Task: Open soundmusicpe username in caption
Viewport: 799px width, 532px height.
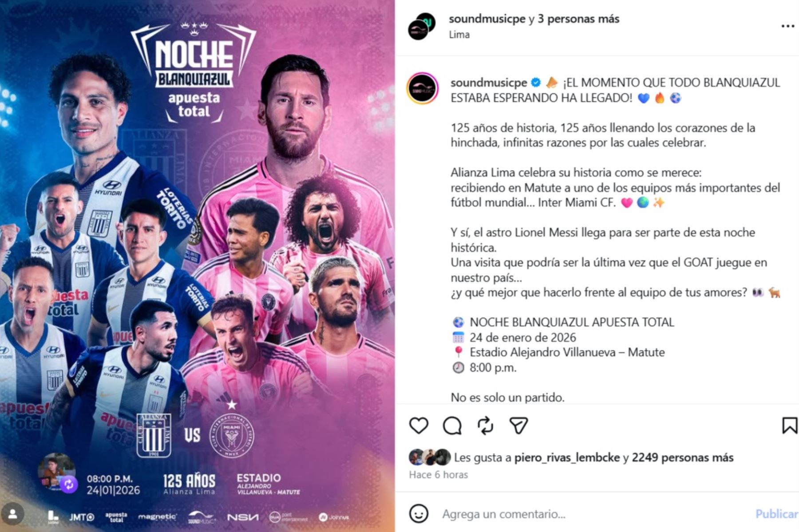Action: [489, 83]
